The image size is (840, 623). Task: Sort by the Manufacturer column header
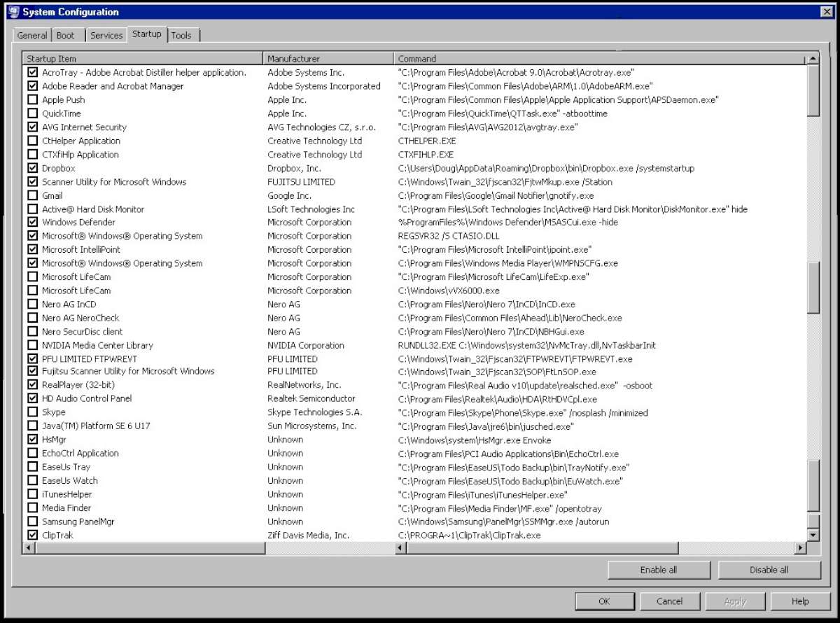[328, 59]
